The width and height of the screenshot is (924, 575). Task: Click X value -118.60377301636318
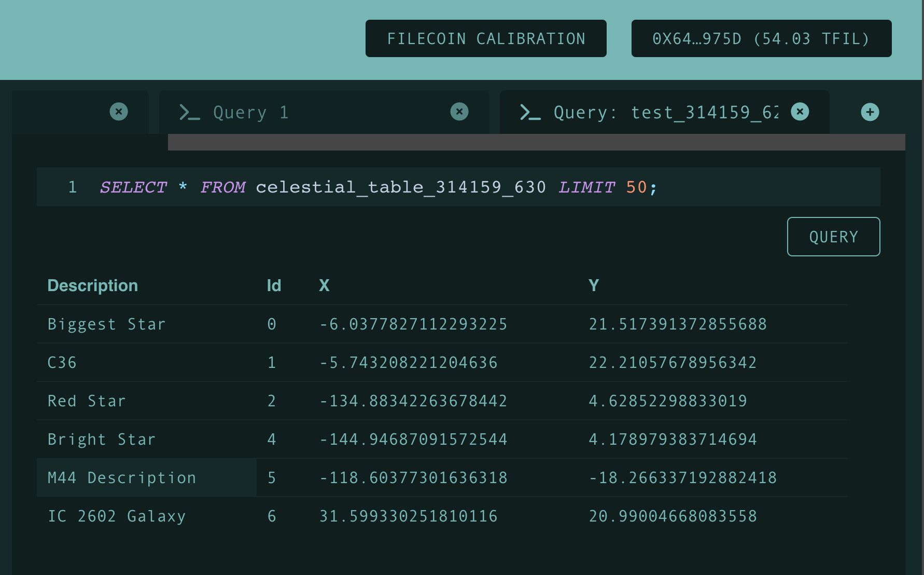tap(413, 478)
